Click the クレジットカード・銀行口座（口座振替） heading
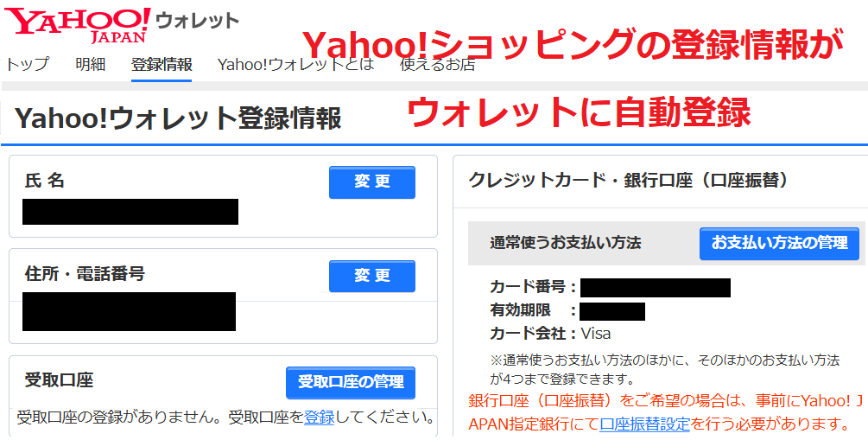The width and height of the screenshot is (868, 440). pyautogui.click(x=628, y=181)
